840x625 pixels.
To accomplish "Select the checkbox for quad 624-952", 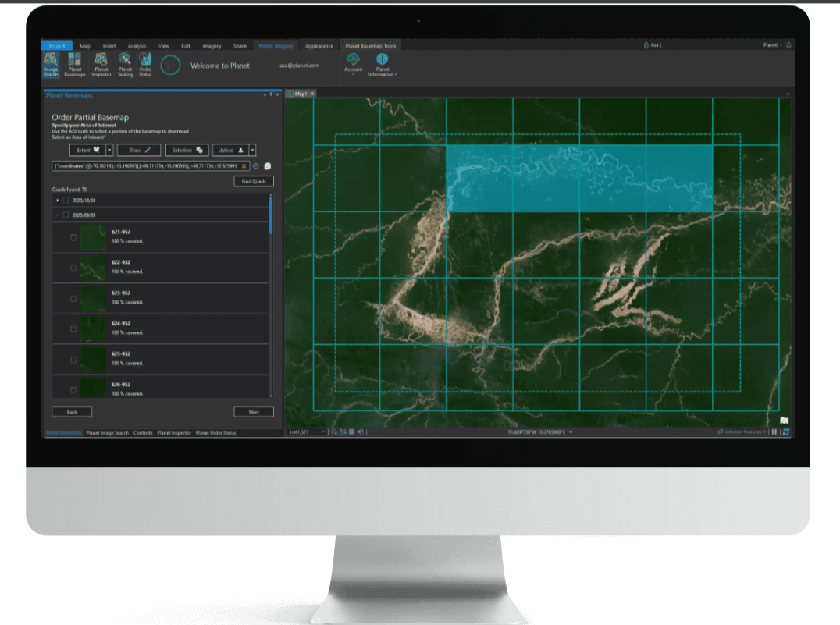I will pos(73,328).
